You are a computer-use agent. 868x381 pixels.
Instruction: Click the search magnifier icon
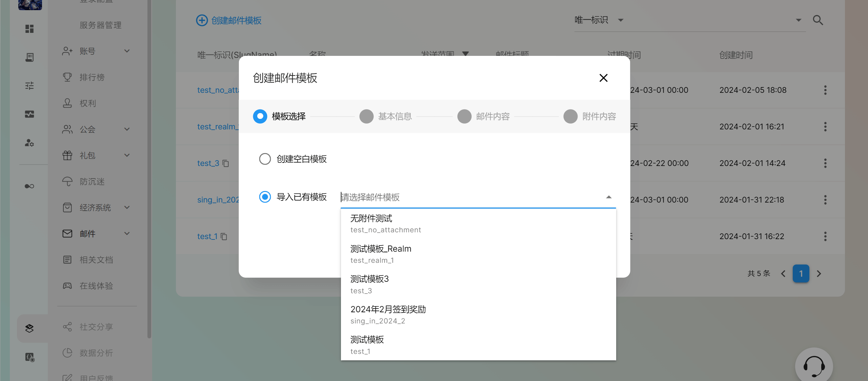tap(818, 20)
